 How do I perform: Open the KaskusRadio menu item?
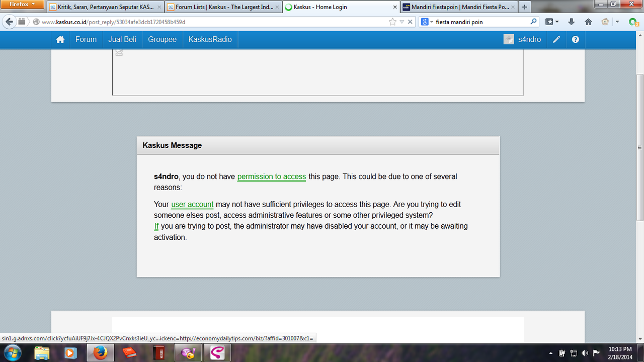pos(210,39)
